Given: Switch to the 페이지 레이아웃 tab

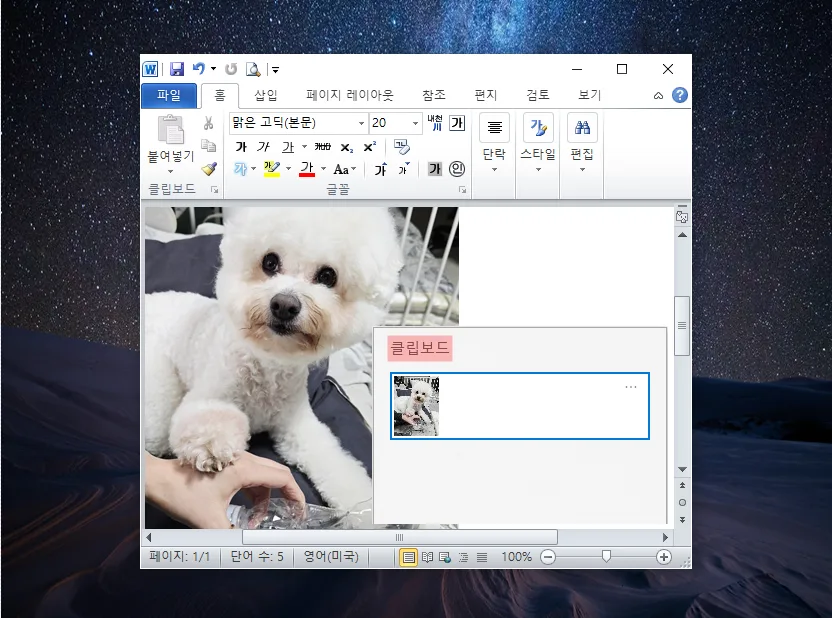Looking at the screenshot, I should point(350,95).
